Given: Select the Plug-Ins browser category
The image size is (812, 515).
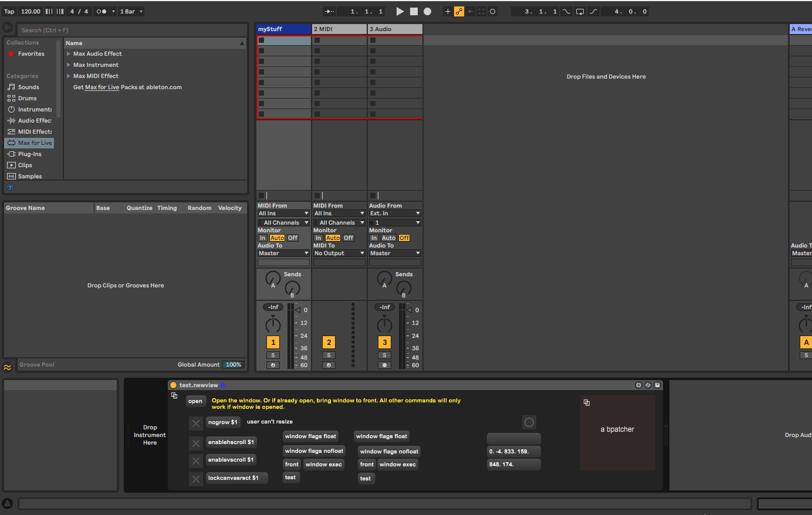Looking at the screenshot, I should click(x=29, y=154).
